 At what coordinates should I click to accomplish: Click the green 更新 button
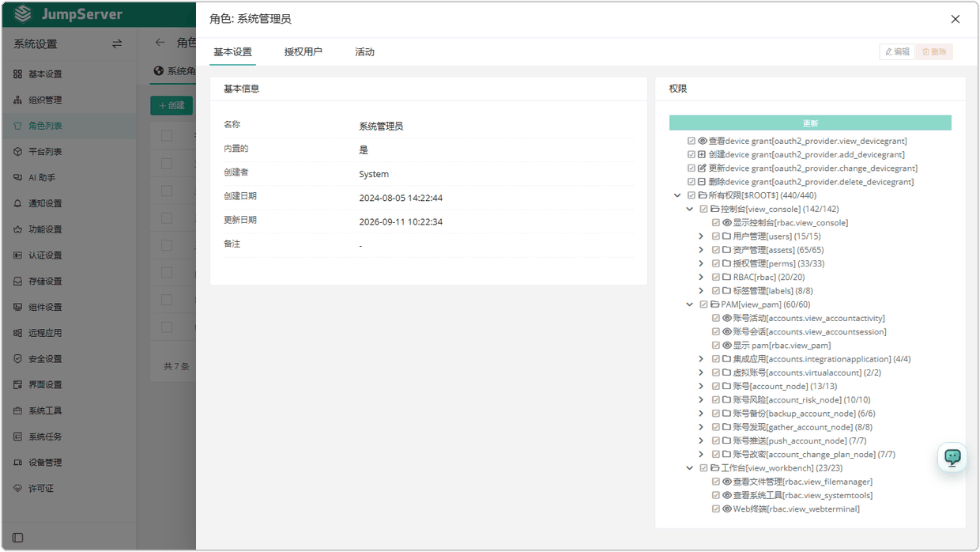[810, 123]
